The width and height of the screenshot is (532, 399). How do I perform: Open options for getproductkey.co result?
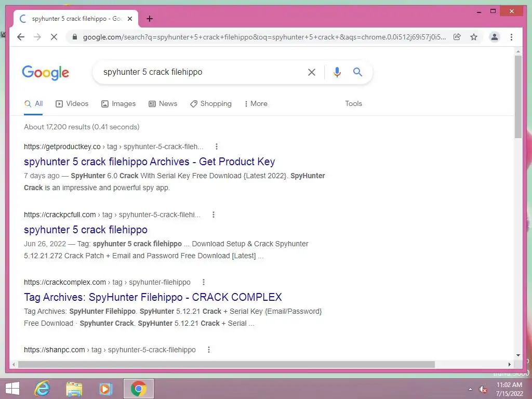[x=217, y=147]
